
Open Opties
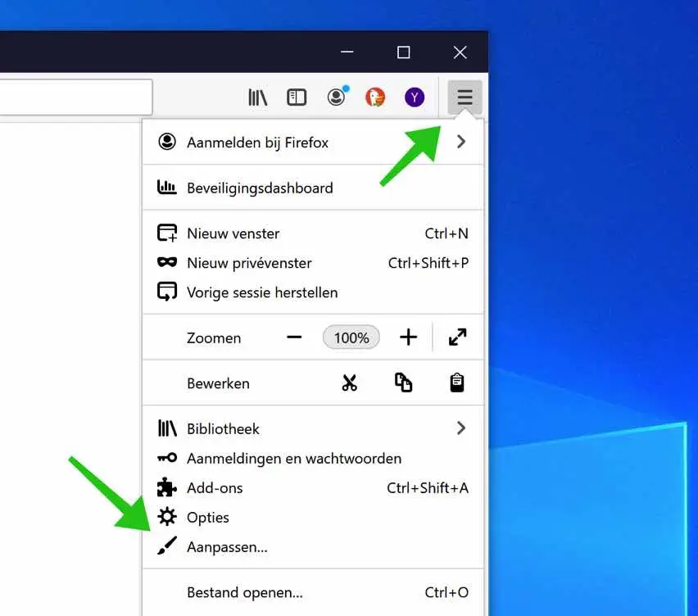point(313,517)
